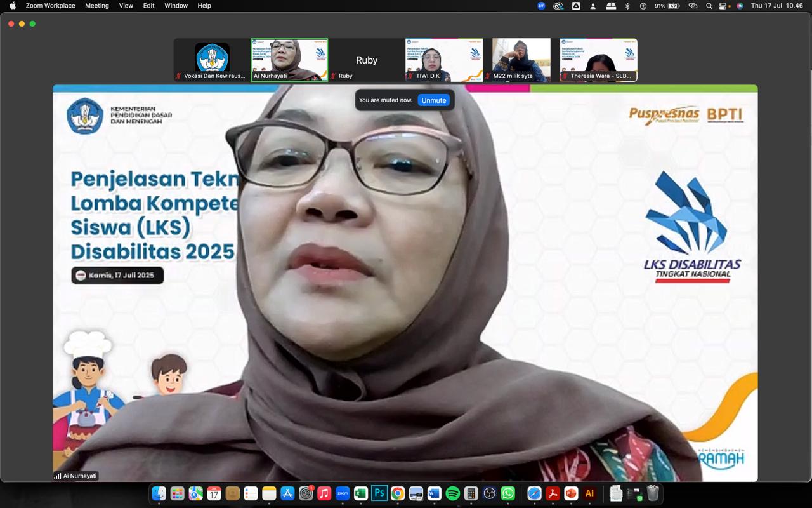Viewport: 812px width, 508px height.
Task: Open the Help menu
Action: click(204, 6)
